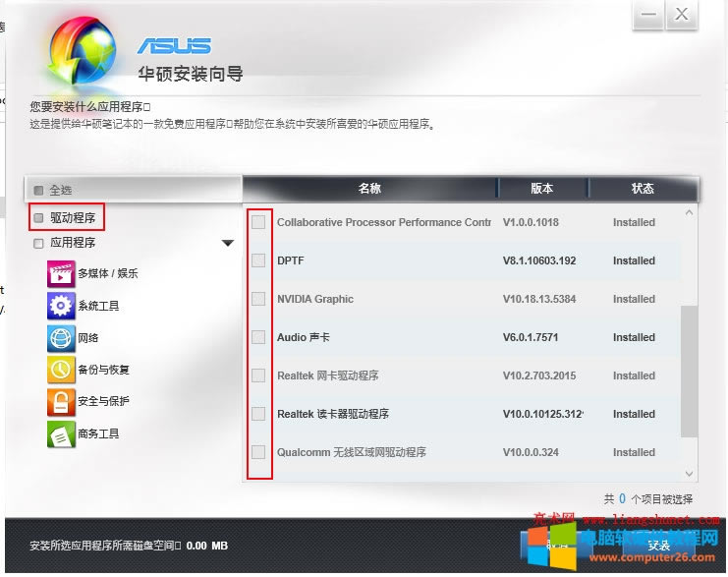Minimize the ASUS installer window
This screenshot has width=728, height=577.
(x=647, y=15)
